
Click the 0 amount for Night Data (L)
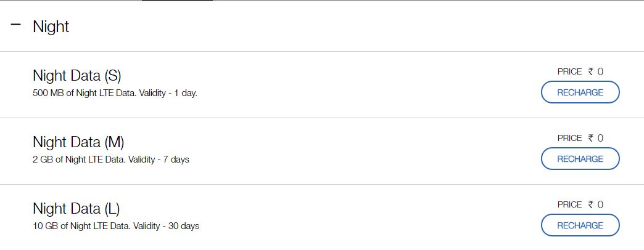tap(600, 204)
